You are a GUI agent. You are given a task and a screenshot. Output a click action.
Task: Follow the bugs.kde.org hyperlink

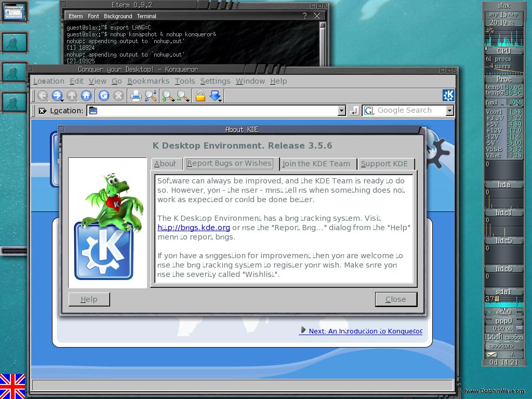[x=194, y=228]
